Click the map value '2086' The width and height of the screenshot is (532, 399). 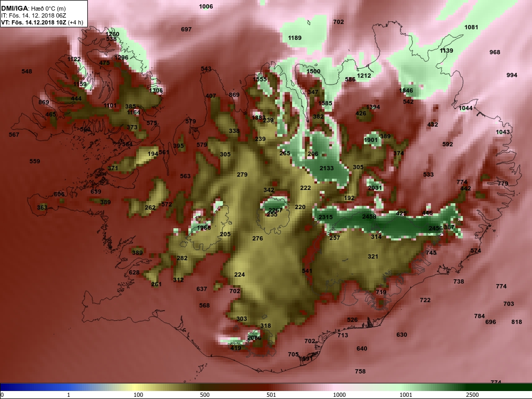254,338
